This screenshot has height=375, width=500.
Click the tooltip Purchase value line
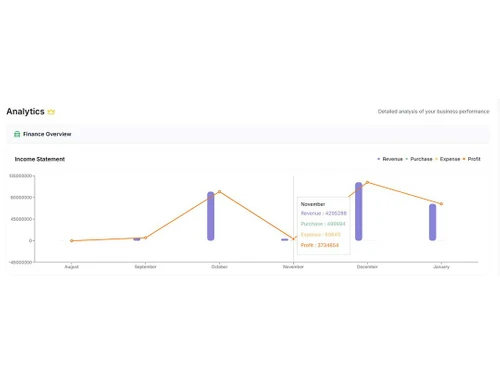click(323, 224)
